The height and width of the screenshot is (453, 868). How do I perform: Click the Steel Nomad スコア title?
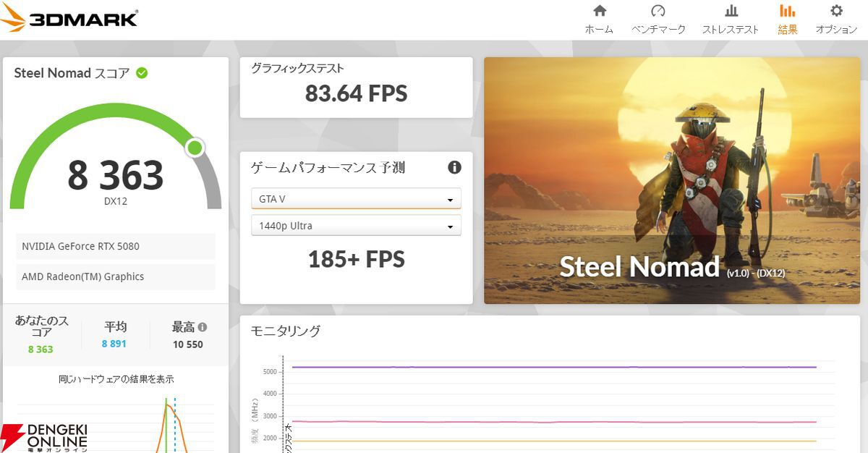[72, 73]
